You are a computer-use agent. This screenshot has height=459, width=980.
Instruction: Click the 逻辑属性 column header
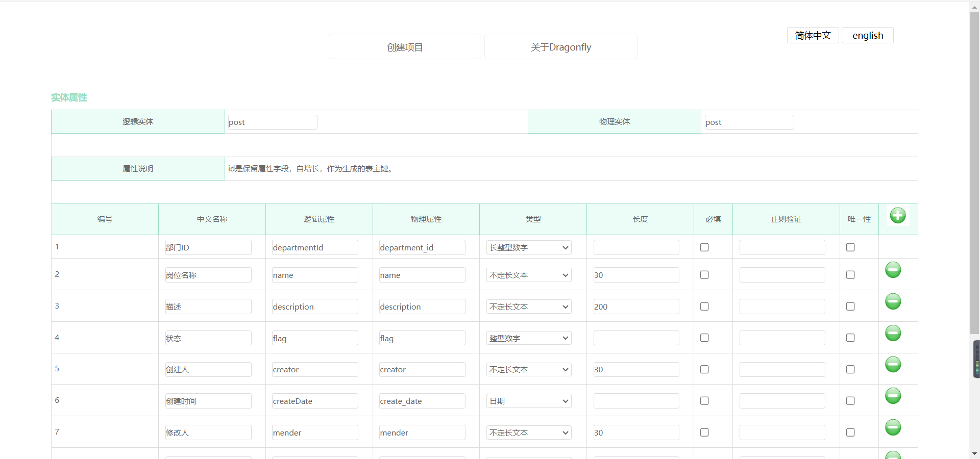(x=319, y=219)
